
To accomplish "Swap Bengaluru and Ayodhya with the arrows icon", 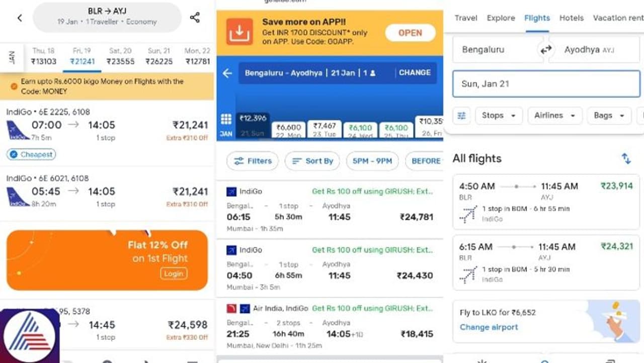I will click(x=546, y=49).
